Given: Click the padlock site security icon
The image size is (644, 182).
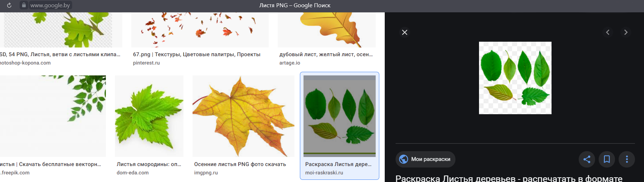Looking at the screenshot, I should click(x=24, y=5).
